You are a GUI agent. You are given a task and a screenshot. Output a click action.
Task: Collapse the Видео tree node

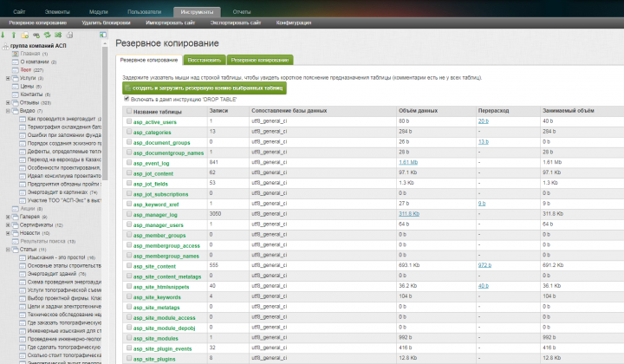click(x=8, y=111)
